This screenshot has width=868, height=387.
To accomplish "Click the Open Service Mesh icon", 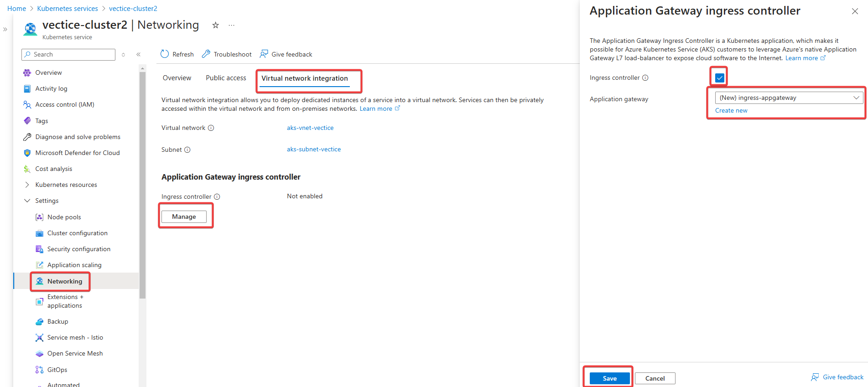I will [40, 353].
